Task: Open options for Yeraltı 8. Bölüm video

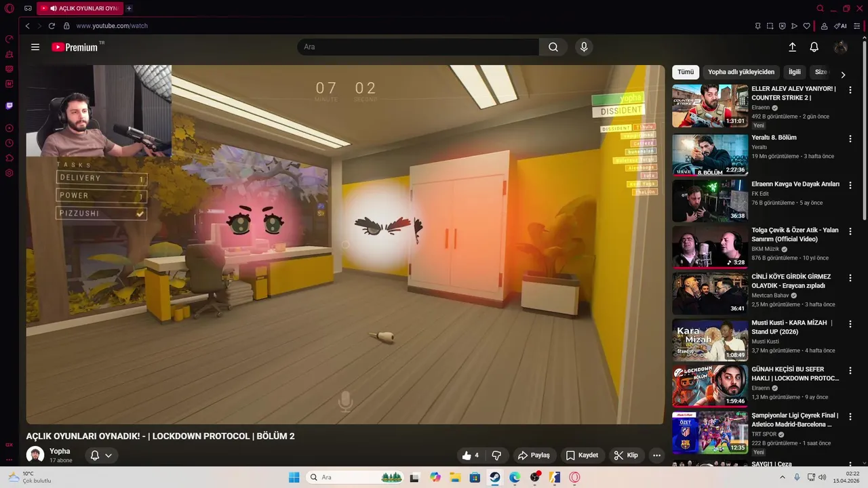Action: click(850, 138)
